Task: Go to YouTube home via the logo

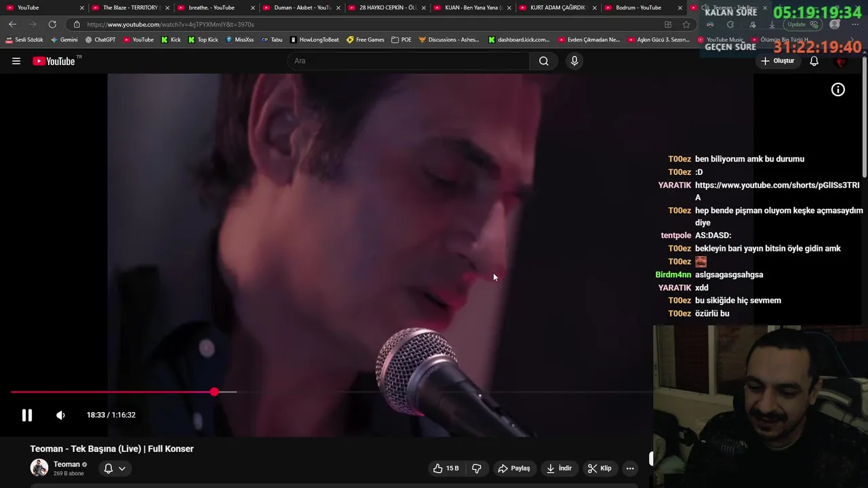Action: 54,61
